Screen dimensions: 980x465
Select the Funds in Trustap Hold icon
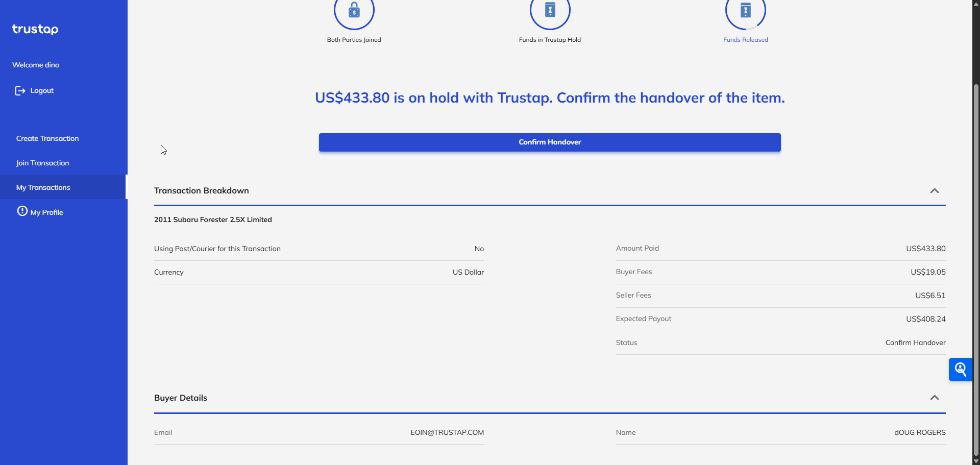point(550,11)
